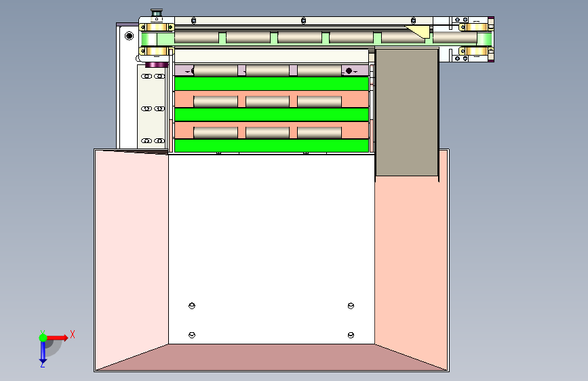Click the red X axis arrow of the triad

57,338
